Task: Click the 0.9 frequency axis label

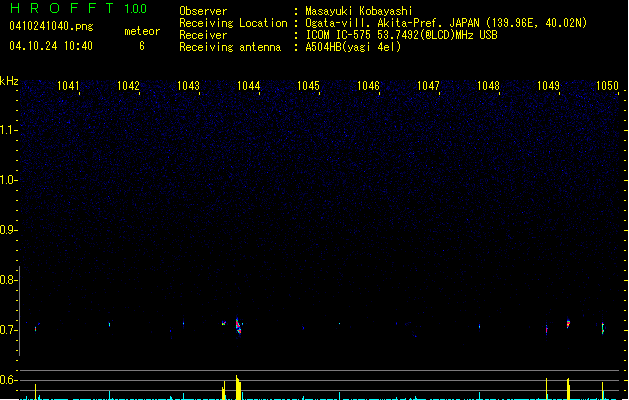Action: [x=8, y=230]
